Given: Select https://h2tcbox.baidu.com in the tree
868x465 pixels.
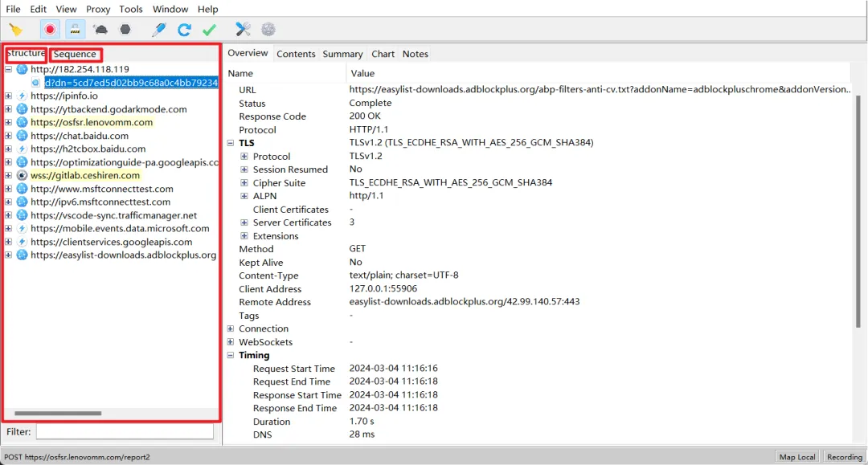Looking at the screenshot, I should tap(88, 149).
